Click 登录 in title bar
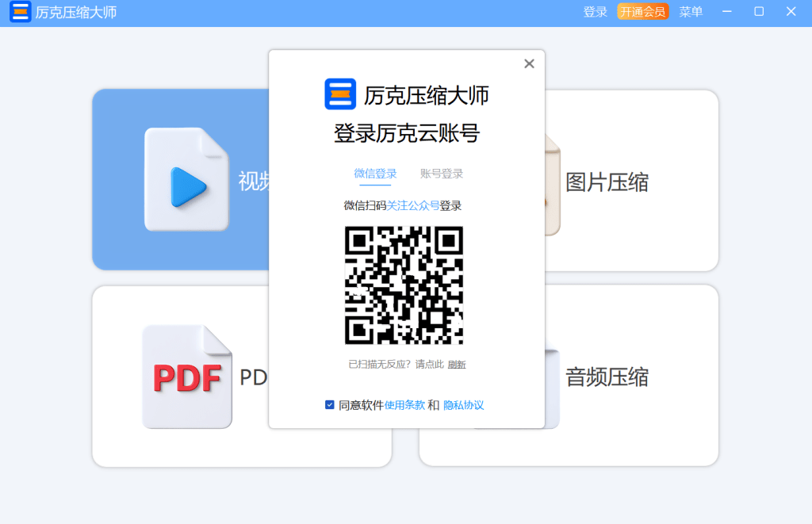 595,12
